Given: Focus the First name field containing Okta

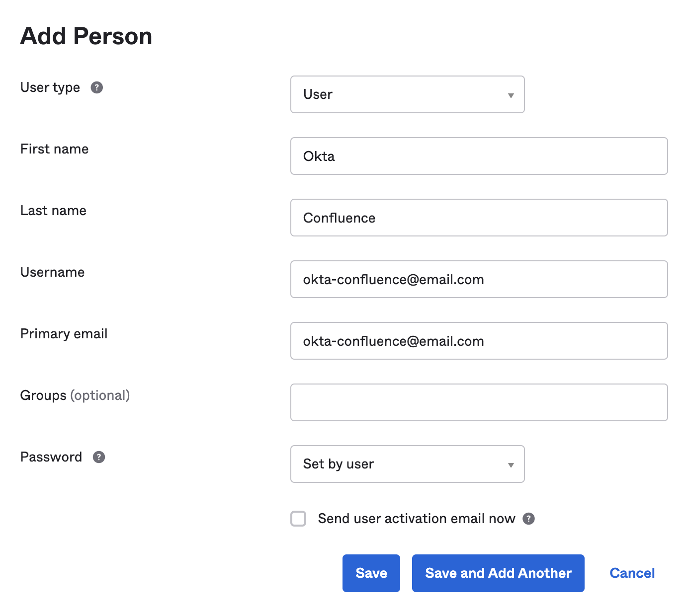Looking at the screenshot, I should click(479, 156).
